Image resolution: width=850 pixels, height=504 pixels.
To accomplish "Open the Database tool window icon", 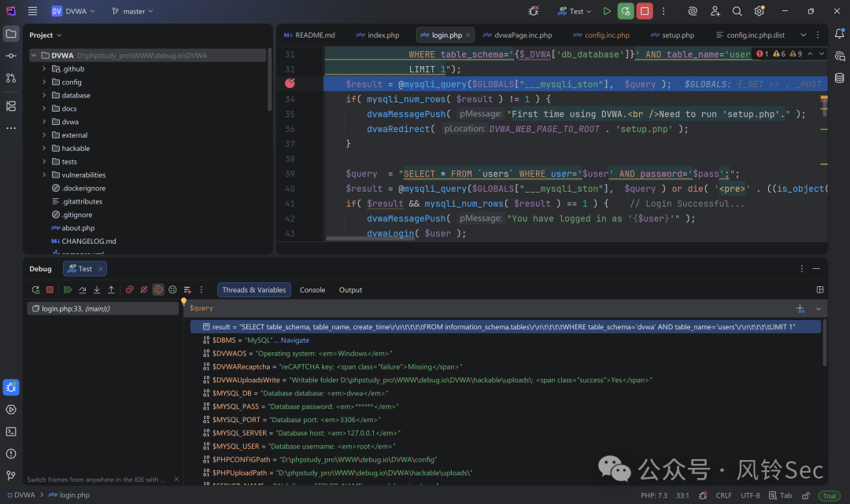I will tap(839, 78).
